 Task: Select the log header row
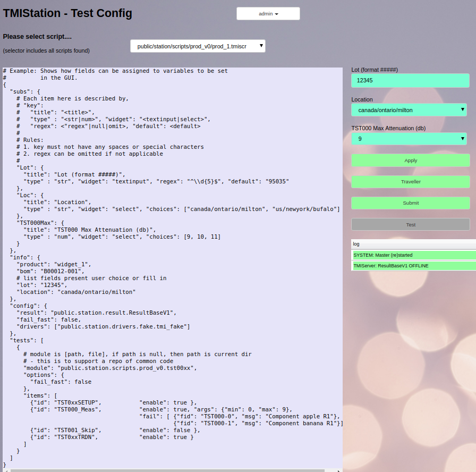413,244
